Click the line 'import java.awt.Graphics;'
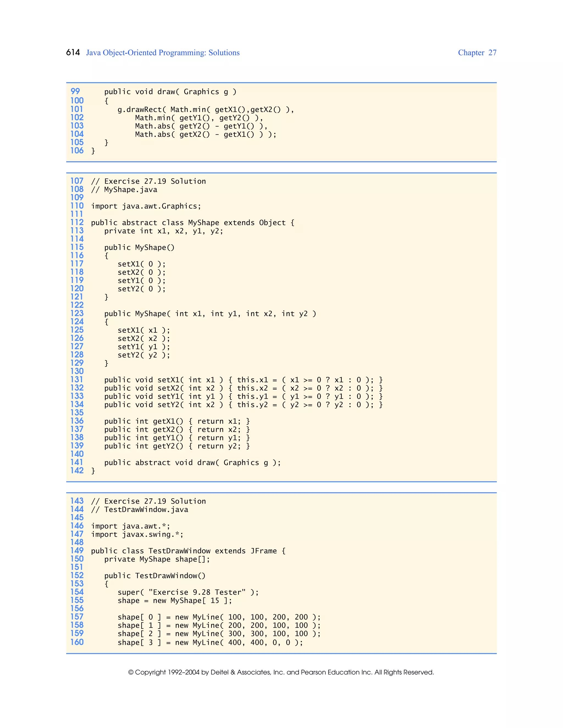563x728 pixels. (146, 206)
